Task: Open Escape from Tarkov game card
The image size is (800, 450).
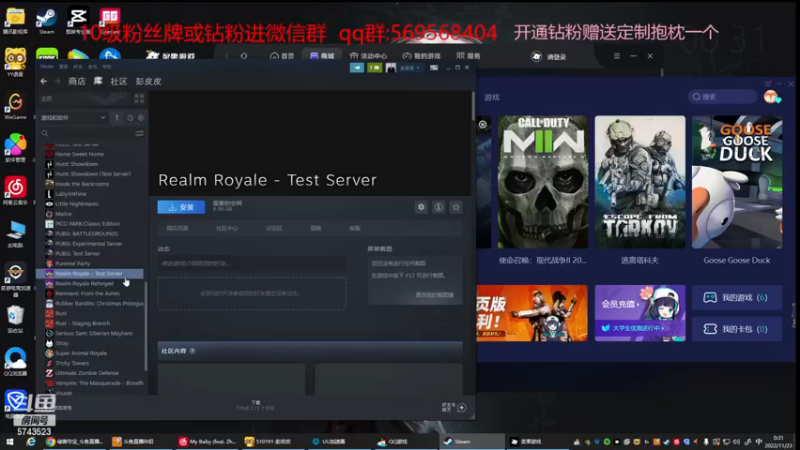Action: point(640,182)
